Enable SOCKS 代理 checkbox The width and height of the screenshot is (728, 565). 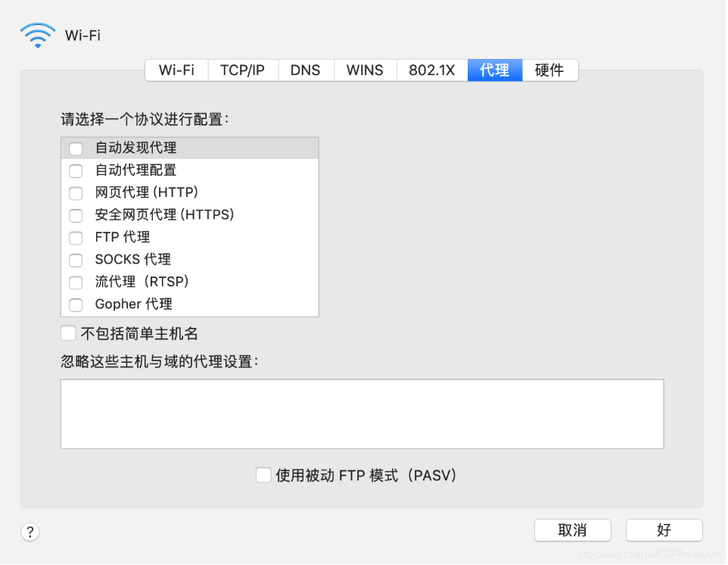76,261
